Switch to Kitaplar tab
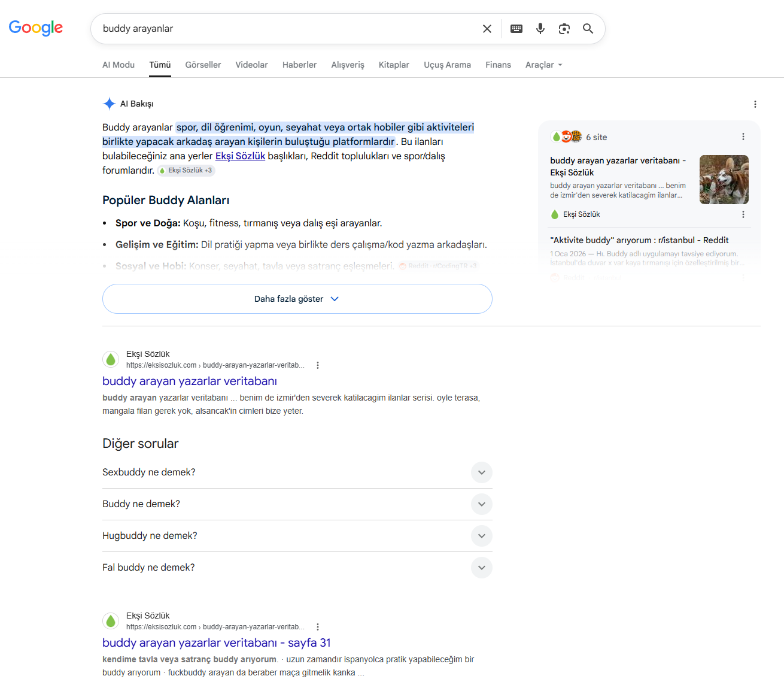784x682 pixels. click(x=394, y=65)
